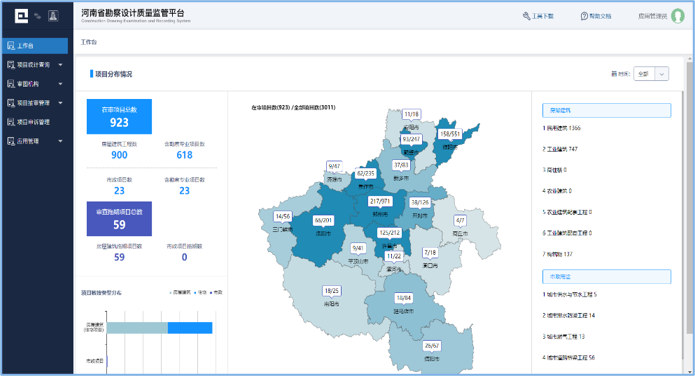Expand the 项目设计审查 sidebar menu arrow
Screen dimensions: 695x376
tap(60, 65)
